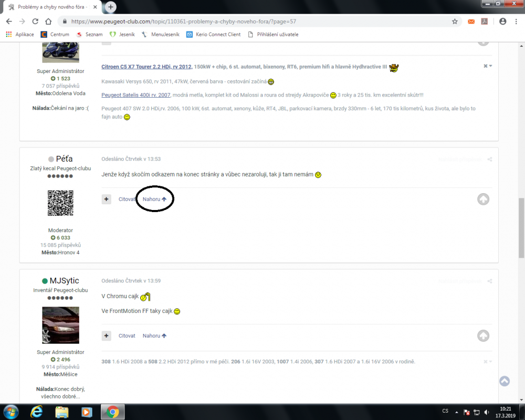The height and width of the screenshot is (420, 525).
Task: Open MJSytic's user profile name
Action: pos(64,281)
